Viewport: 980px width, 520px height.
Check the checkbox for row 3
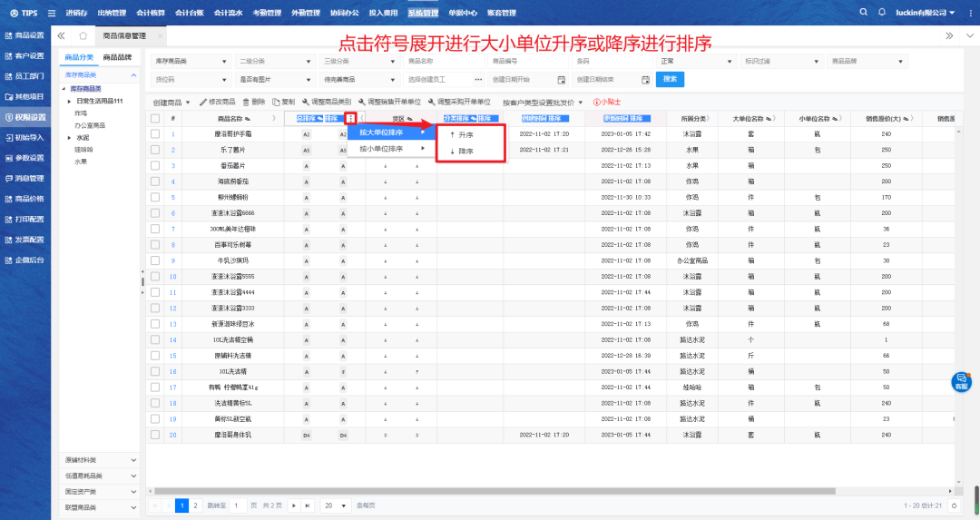pyautogui.click(x=155, y=165)
